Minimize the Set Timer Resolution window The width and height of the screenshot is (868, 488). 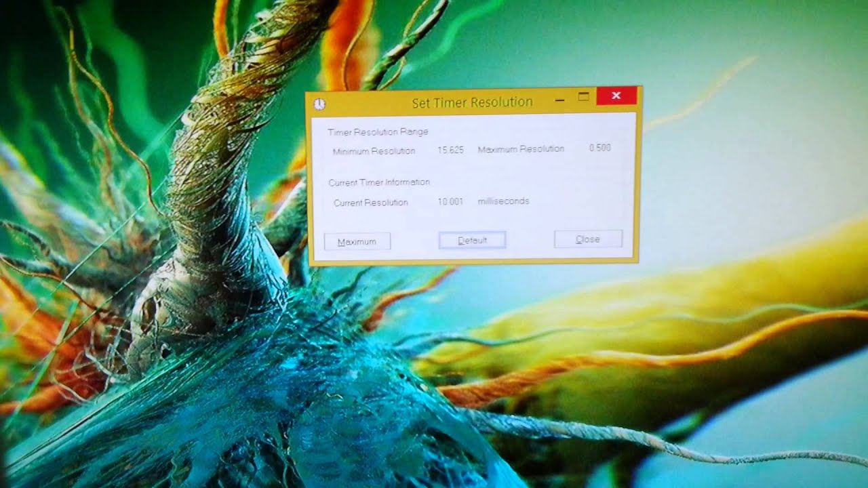tap(559, 100)
